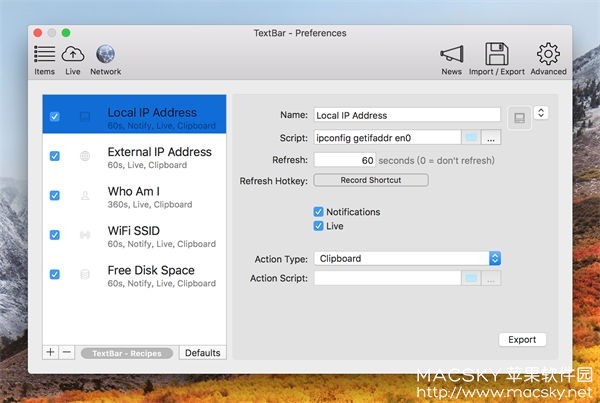Click the Who Am I person icon
This screenshot has width=600, height=403.
point(85,195)
